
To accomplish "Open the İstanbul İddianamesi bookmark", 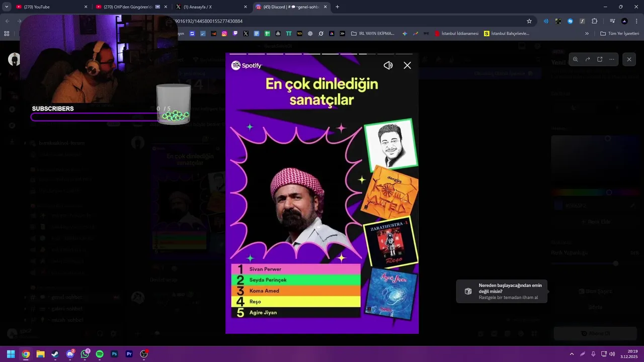I will tap(456, 34).
